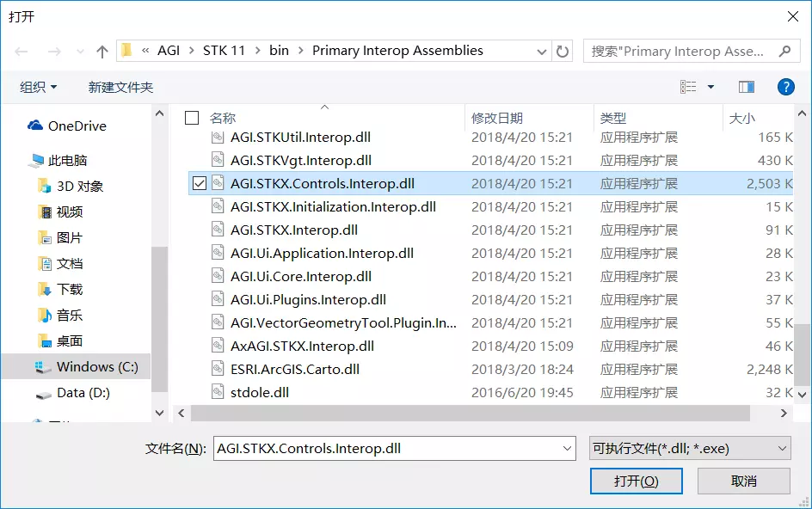The height and width of the screenshot is (509, 812).
Task: Tick the select-all checkbox in header
Action: [192, 118]
